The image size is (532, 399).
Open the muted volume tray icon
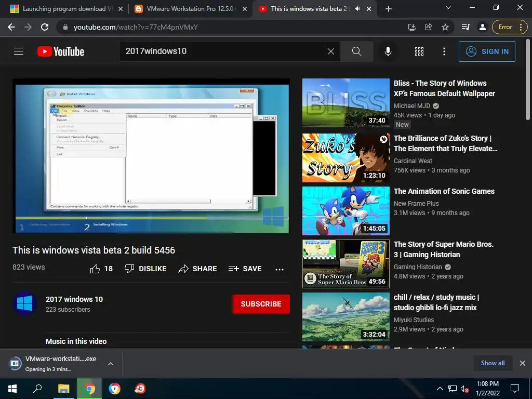tap(464, 389)
